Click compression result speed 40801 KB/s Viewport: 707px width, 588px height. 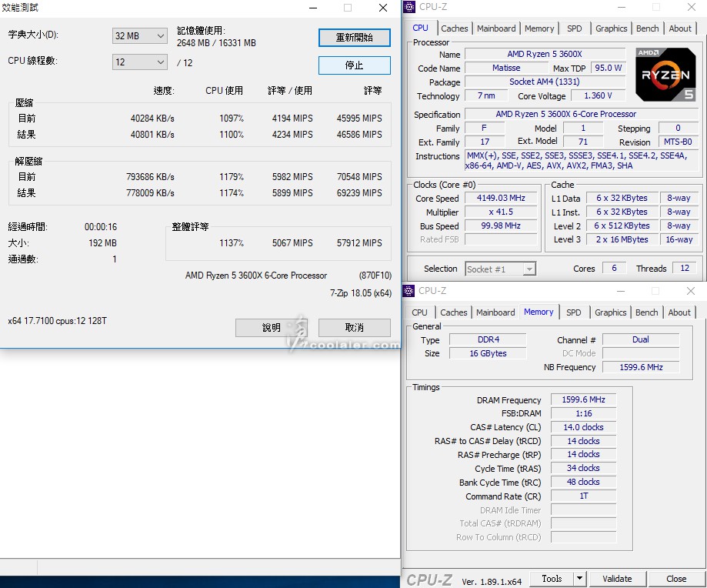point(152,135)
